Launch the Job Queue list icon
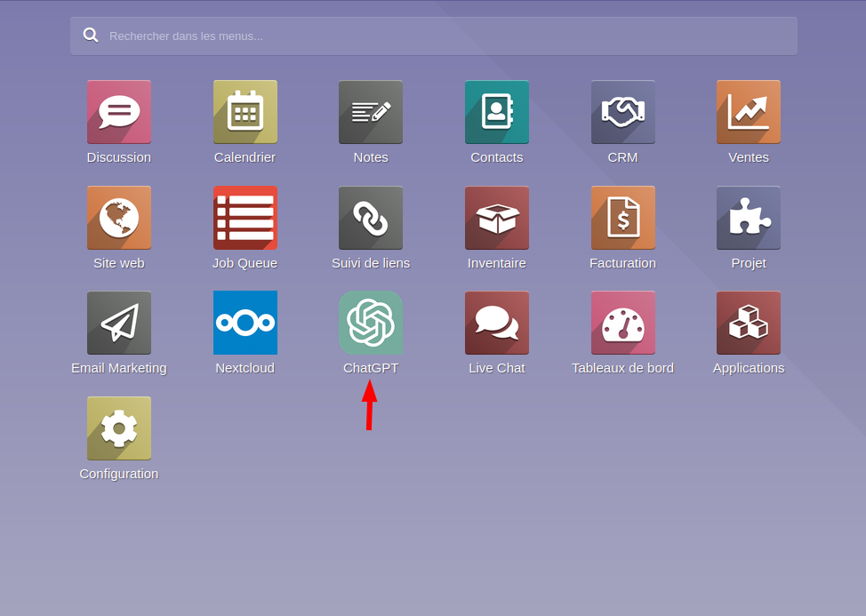 click(x=245, y=218)
